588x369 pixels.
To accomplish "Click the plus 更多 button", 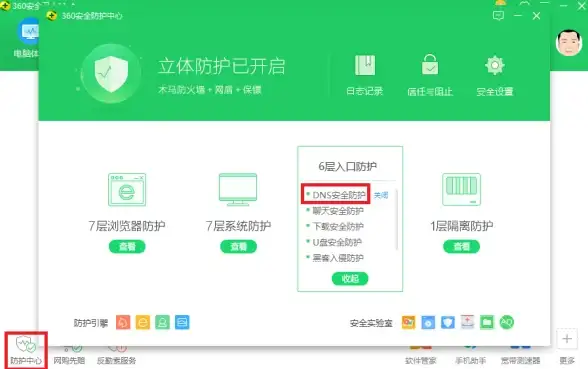I will (x=567, y=339).
